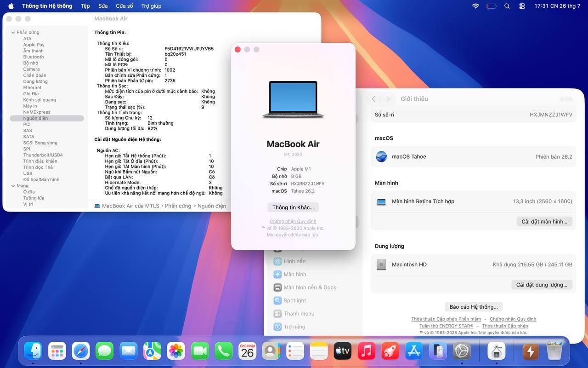Open Calendar showing 26 in Dock

point(248,351)
